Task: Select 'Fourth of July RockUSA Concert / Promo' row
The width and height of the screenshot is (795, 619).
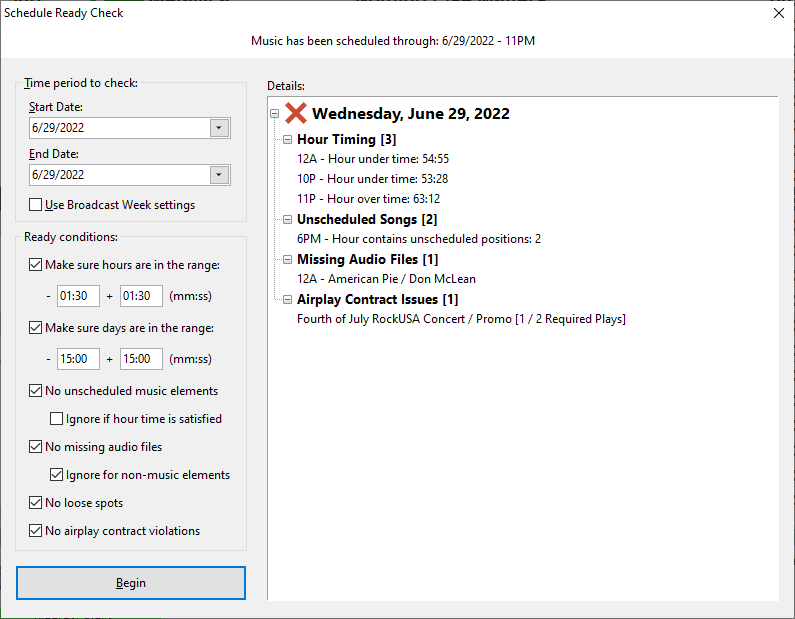Action: pyautogui.click(x=461, y=319)
